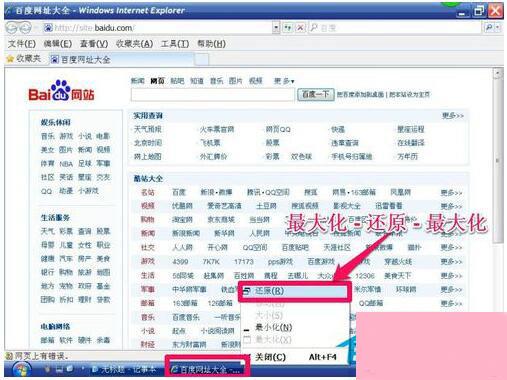
Task: Open the 收藏夹(A) menu
Action: (134, 44)
